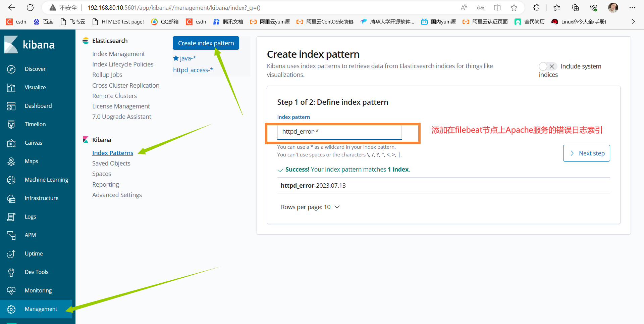644x324 pixels.
Task: Select the Machine Learning menu item
Action: tap(47, 180)
